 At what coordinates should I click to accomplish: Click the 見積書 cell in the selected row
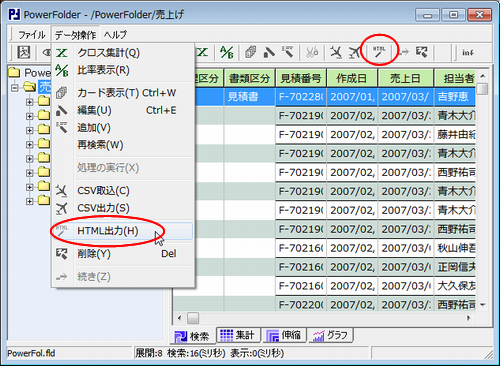point(249,97)
